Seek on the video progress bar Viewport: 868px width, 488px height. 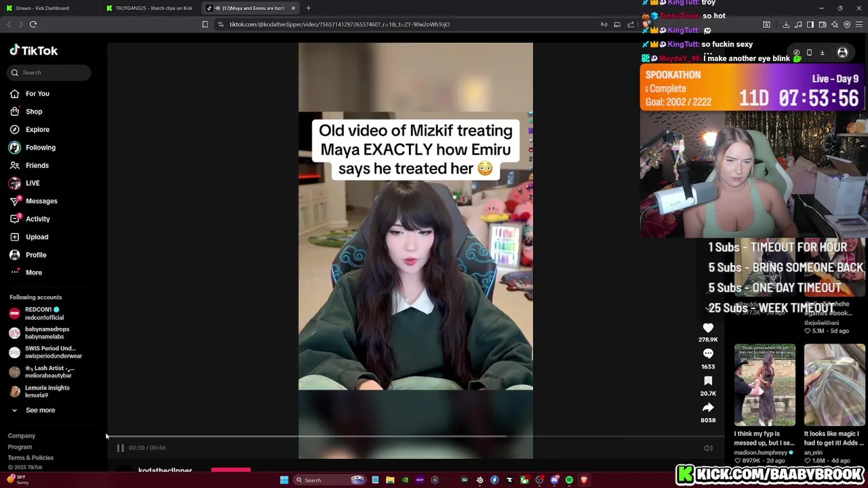coord(415,436)
